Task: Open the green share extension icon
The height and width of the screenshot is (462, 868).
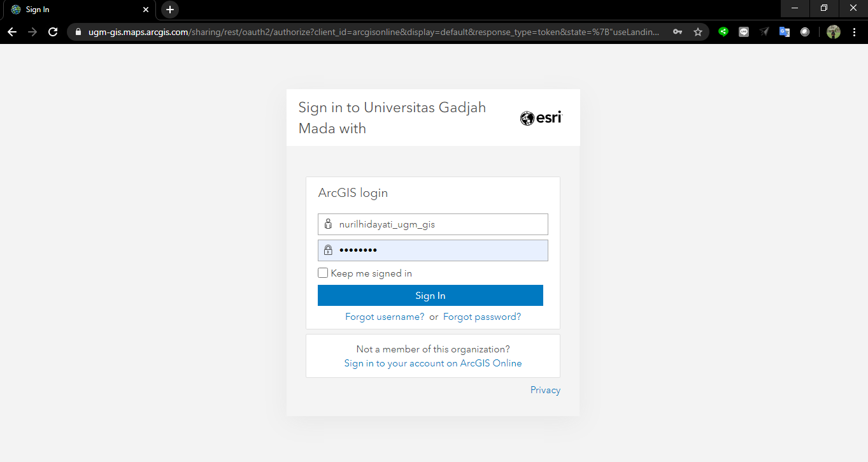Action: [723, 32]
